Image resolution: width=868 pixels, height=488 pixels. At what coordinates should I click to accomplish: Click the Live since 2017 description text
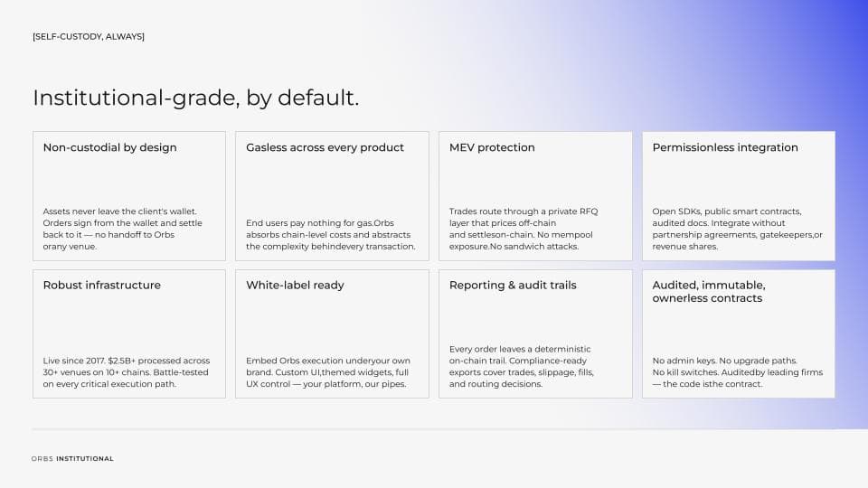pyautogui.click(x=127, y=372)
